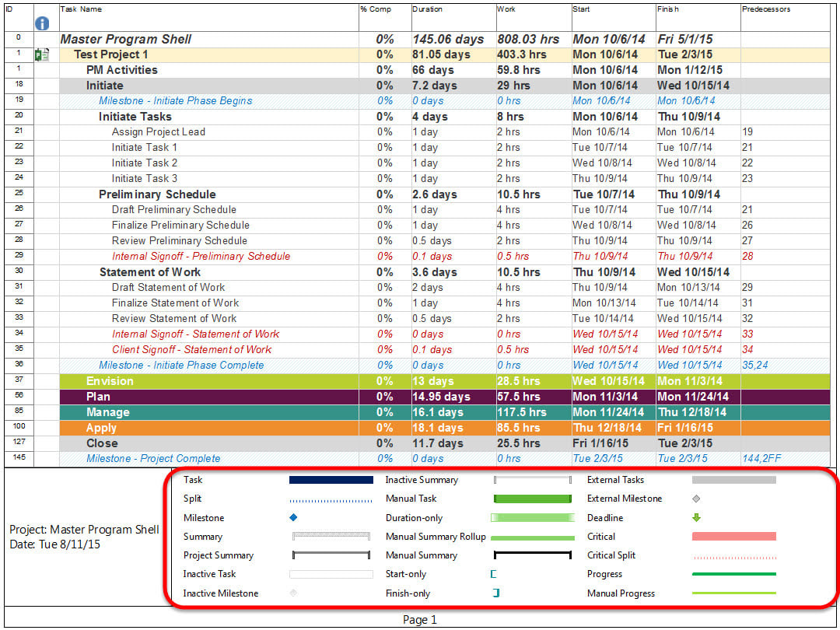Viewport: 840px width, 630px height.
Task: Select the gray Initiate phase row
Action: 418,86
